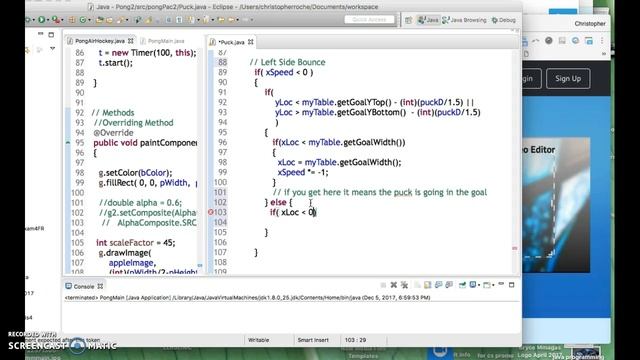Click the error marker on line 103

click(211, 212)
